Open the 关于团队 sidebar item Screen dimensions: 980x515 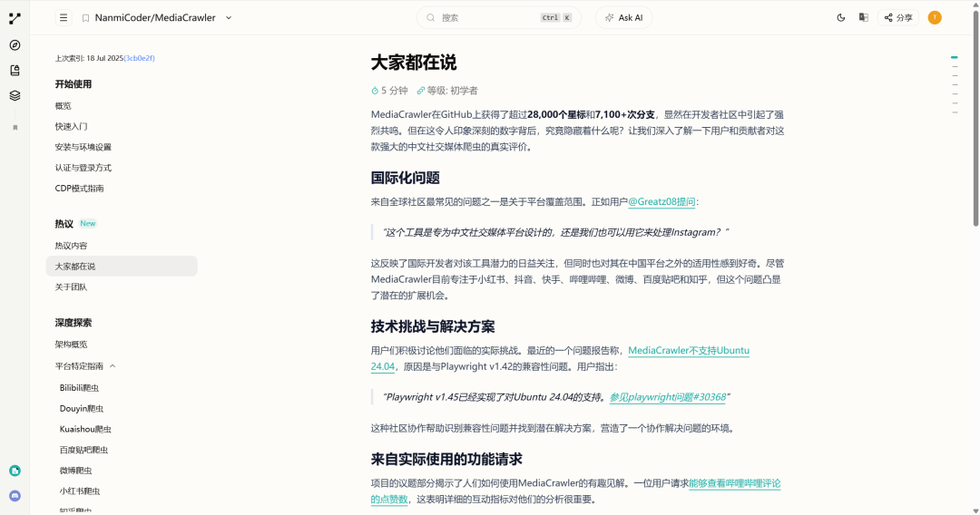(72, 287)
